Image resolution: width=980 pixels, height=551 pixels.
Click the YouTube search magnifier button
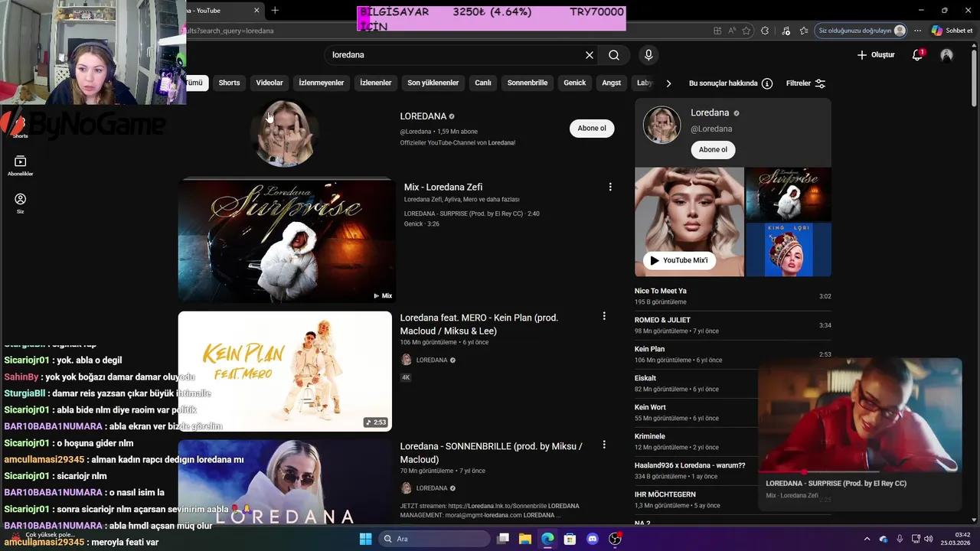click(614, 55)
